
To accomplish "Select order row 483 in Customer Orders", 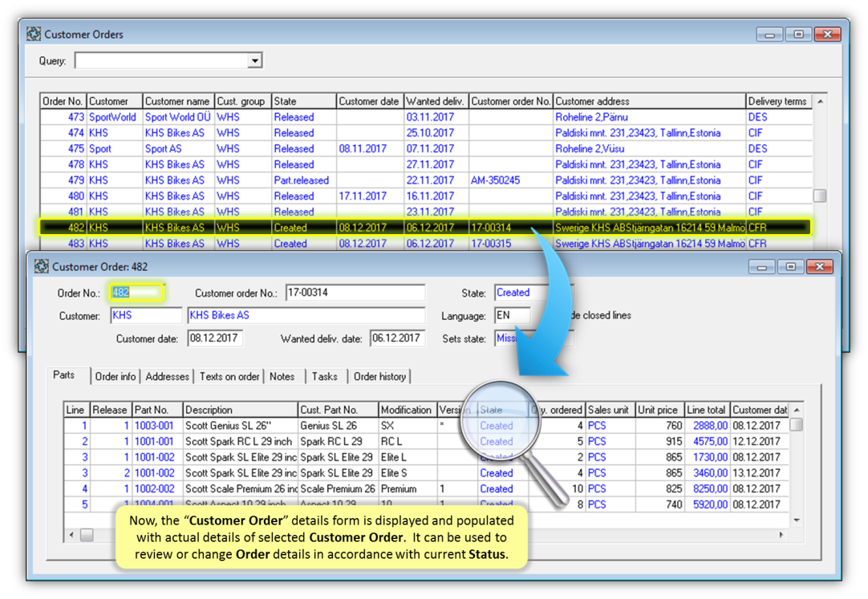I will [x=426, y=243].
